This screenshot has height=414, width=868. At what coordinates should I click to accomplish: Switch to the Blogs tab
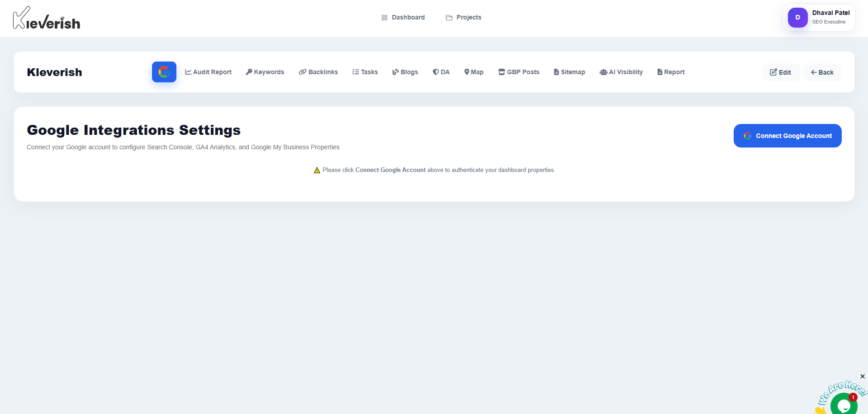405,72
